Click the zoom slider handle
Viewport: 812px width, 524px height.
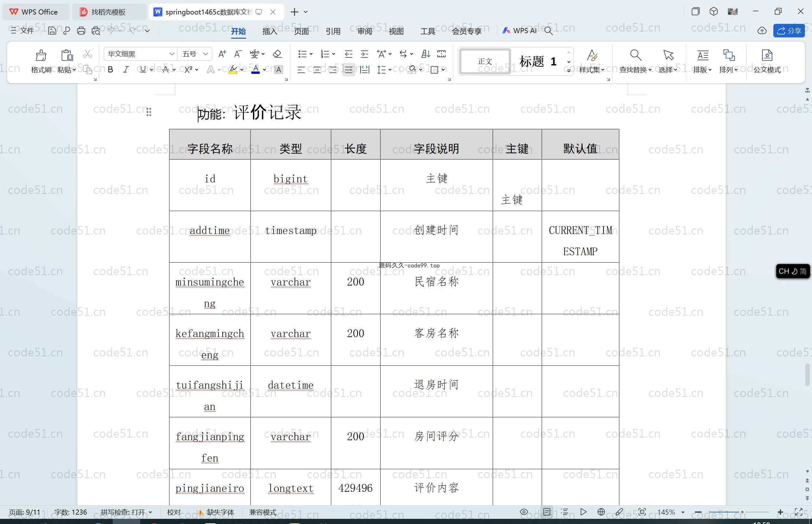point(742,512)
